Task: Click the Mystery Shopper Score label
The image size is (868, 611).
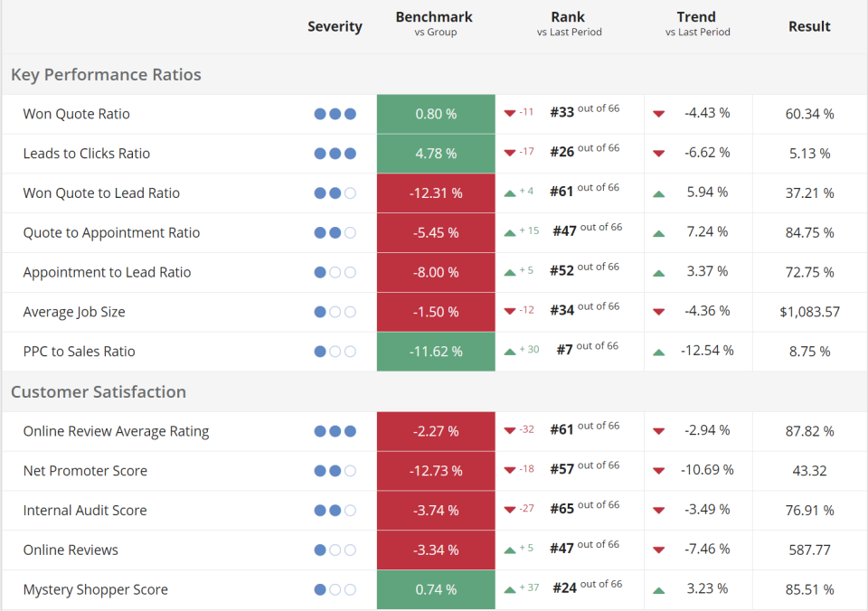Action: tap(95, 589)
